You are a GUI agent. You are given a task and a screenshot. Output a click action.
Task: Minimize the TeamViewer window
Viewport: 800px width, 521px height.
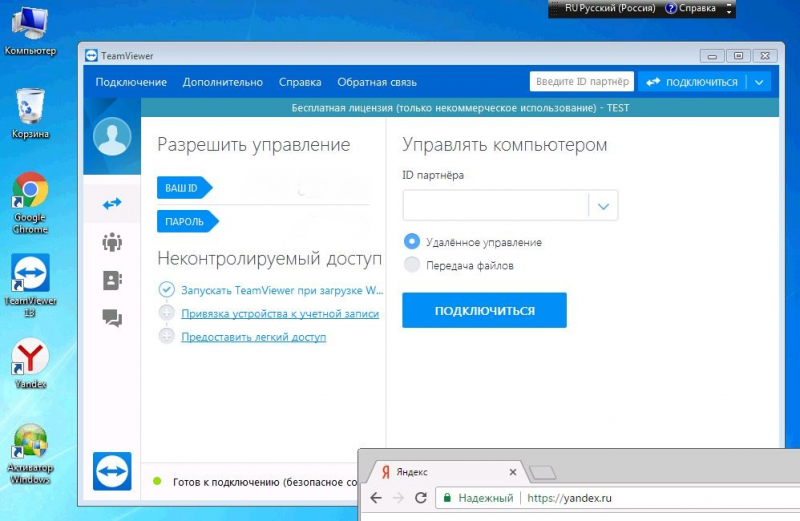point(713,56)
